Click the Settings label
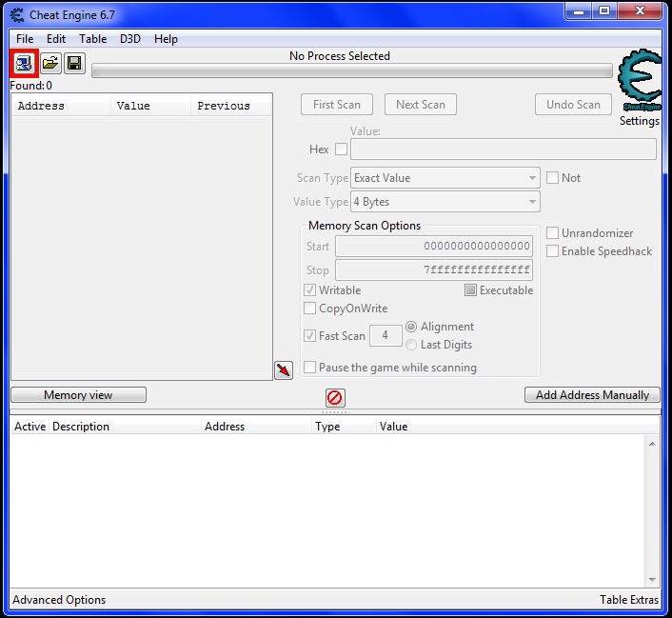 (639, 121)
